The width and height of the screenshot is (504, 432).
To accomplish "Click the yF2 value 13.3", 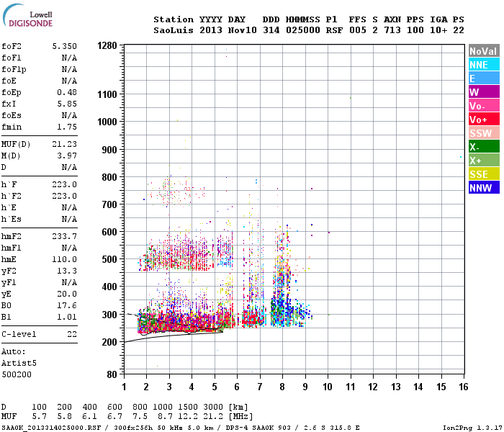I will (67, 271).
